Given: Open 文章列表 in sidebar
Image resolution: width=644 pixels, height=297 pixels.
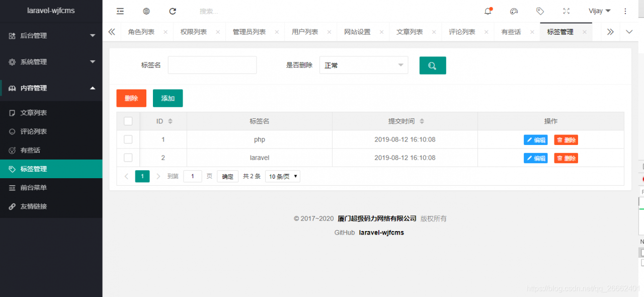Looking at the screenshot, I should click(x=51, y=113).
